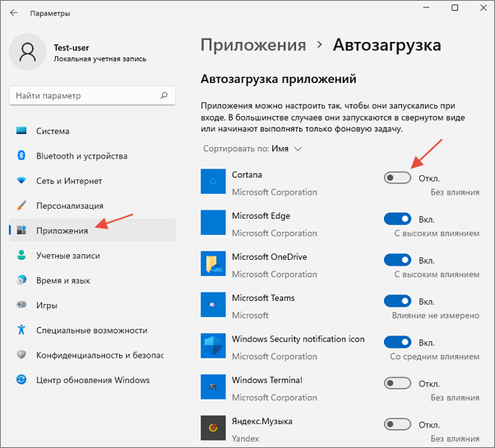Click the Bluetooth icon in sidebar
This screenshot has width=495, height=448.
click(21, 155)
